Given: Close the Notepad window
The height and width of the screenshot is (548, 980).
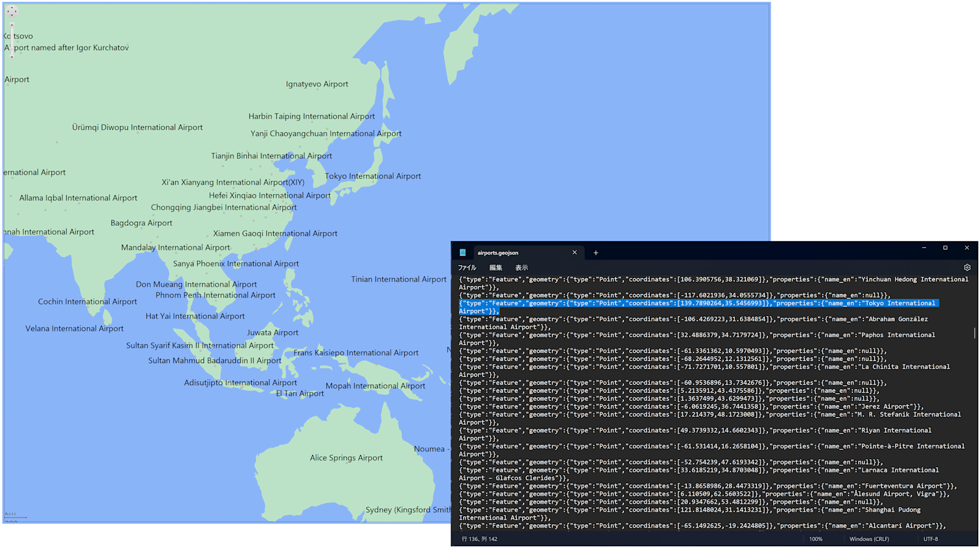Looking at the screenshot, I should pyautogui.click(x=967, y=248).
